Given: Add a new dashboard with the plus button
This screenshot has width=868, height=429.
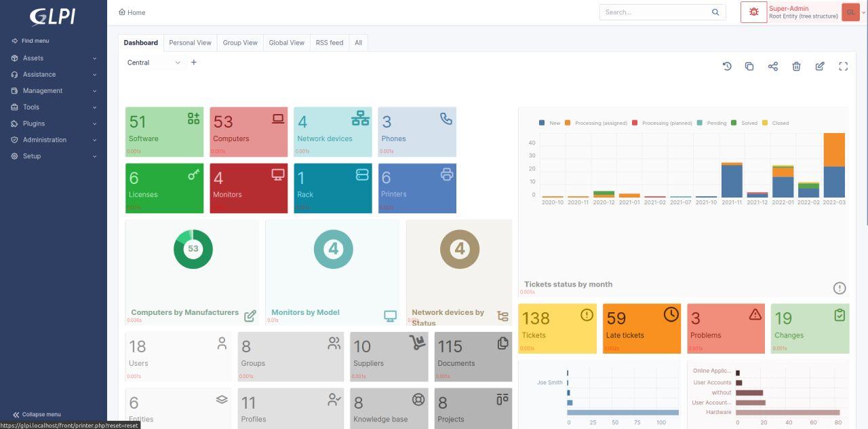Looking at the screenshot, I should (x=194, y=62).
